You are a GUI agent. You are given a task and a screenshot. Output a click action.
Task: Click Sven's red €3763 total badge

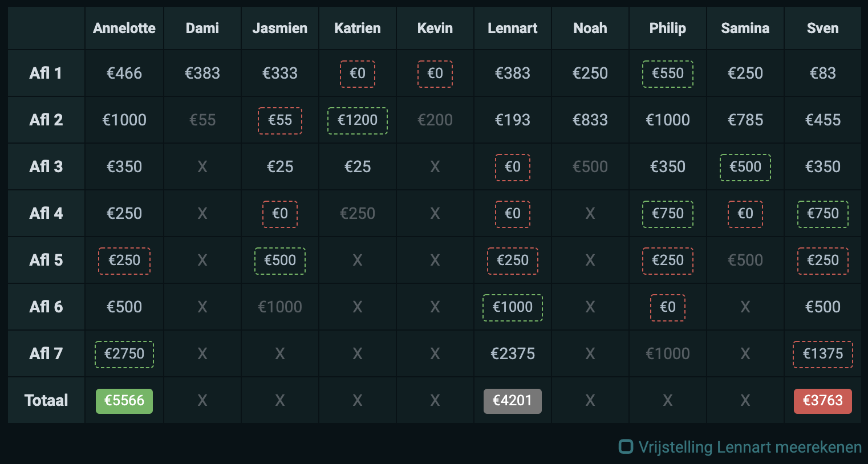[822, 401]
